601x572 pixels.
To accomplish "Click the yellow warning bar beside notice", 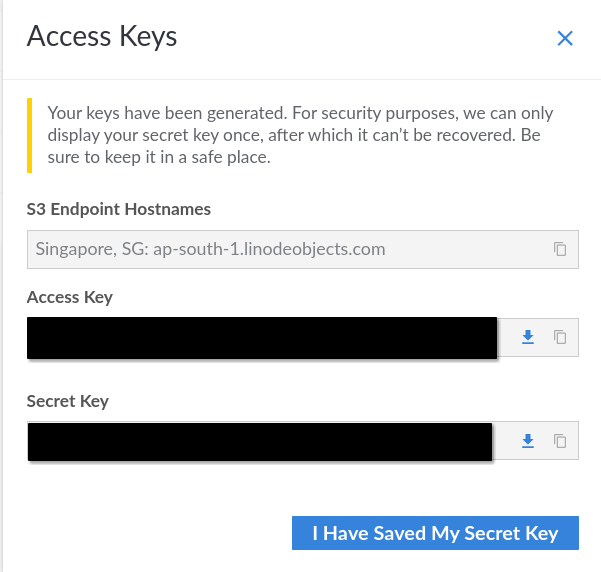I will coord(30,135).
